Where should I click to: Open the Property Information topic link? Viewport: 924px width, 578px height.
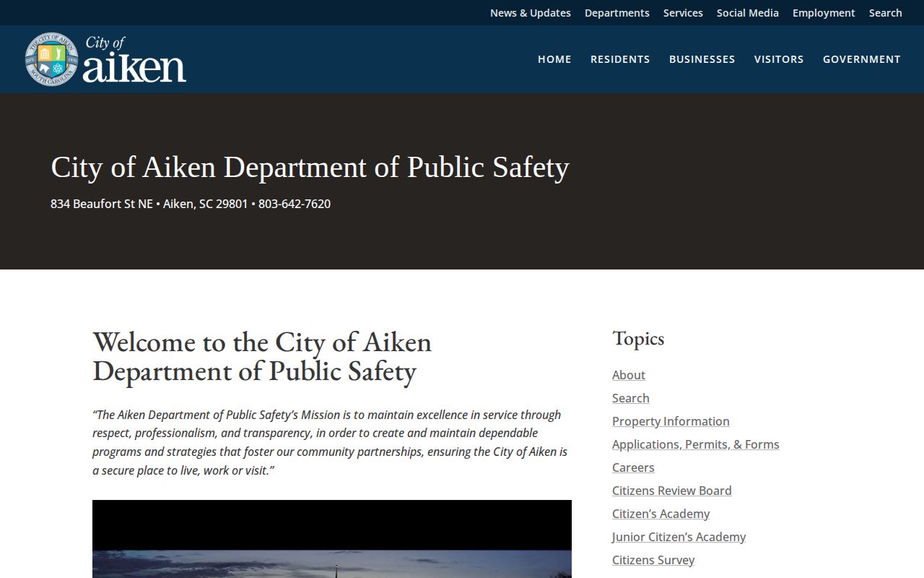(671, 421)
